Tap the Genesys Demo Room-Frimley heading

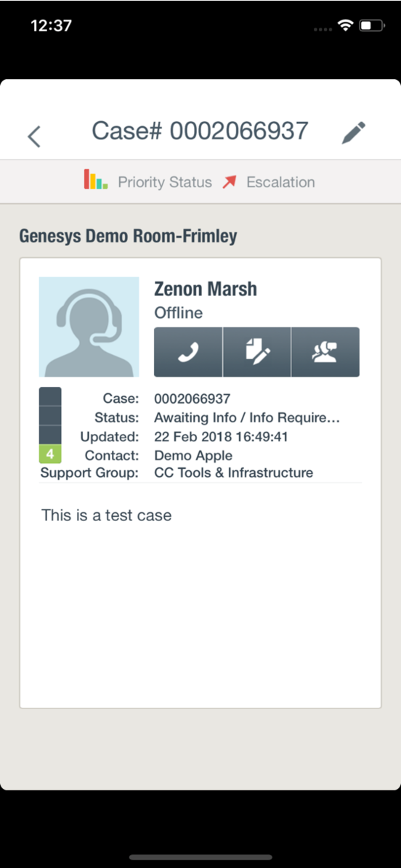[x=128, y=237]
